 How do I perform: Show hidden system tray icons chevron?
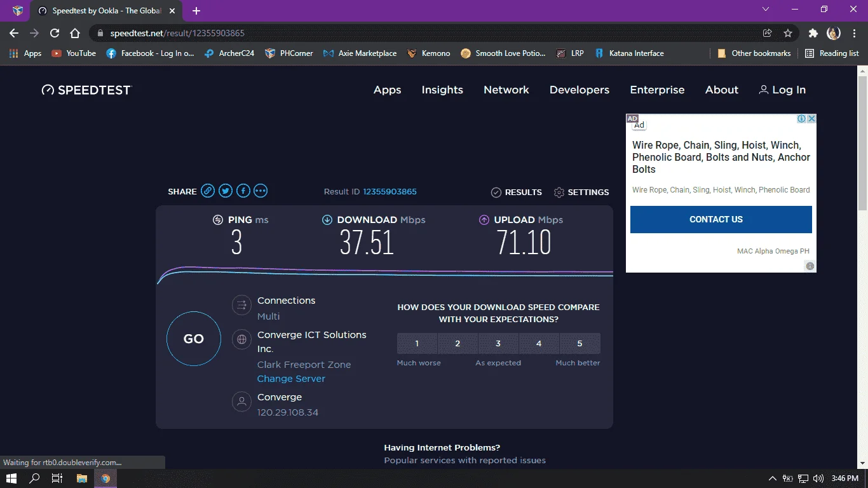(x=773, y=478)
